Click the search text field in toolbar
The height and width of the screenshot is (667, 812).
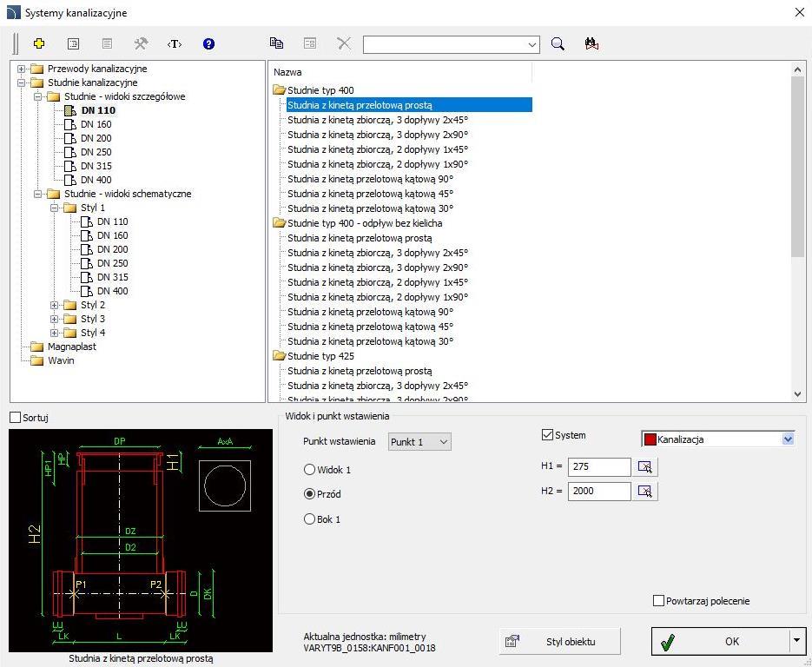coord(446,44)
